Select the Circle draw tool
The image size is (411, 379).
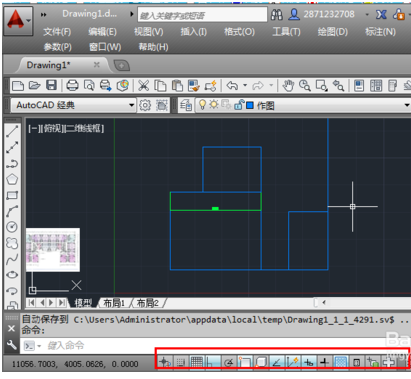(x=12, y=227)
